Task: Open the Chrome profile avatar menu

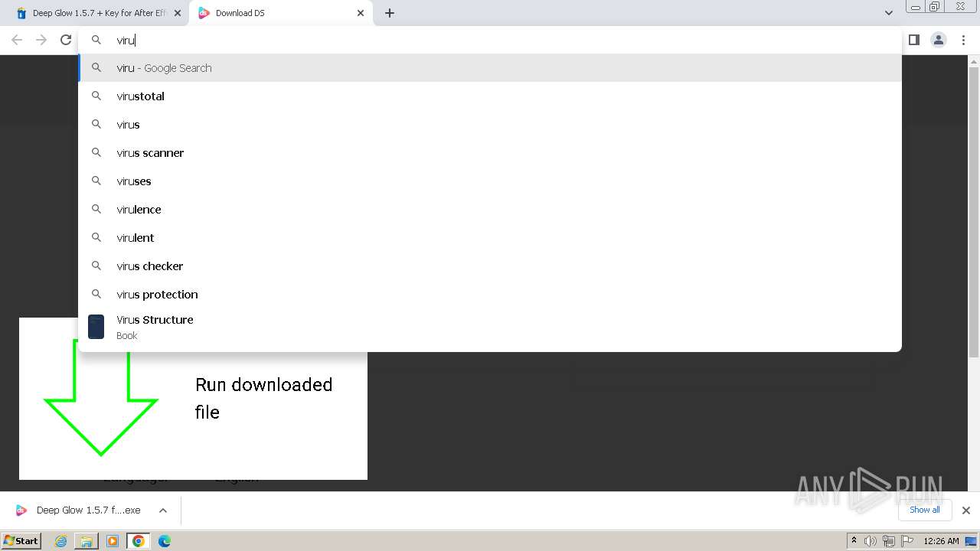Action: click(939, 40)
